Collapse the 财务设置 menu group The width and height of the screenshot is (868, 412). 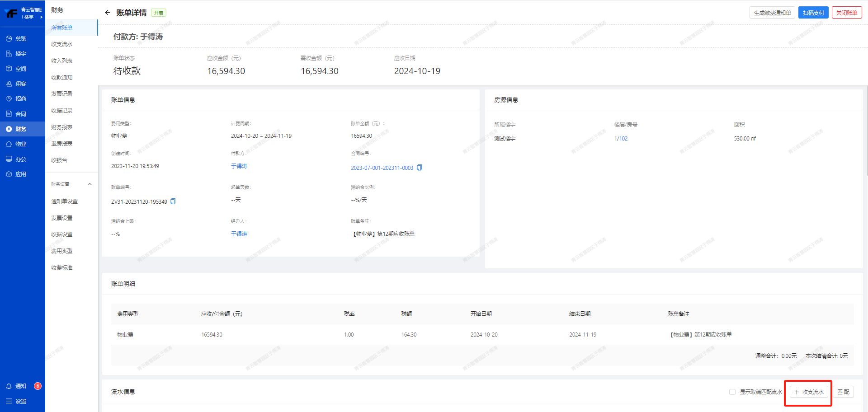[x=90, y=184]
